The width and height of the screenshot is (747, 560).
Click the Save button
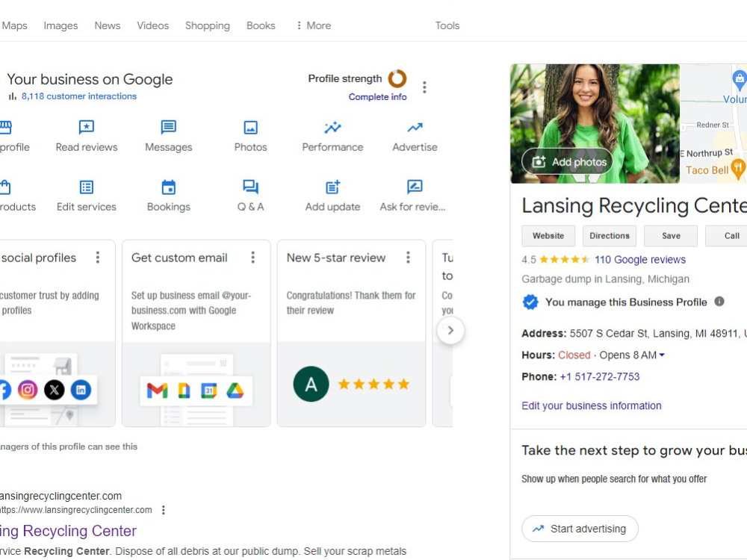coord(671,236)
